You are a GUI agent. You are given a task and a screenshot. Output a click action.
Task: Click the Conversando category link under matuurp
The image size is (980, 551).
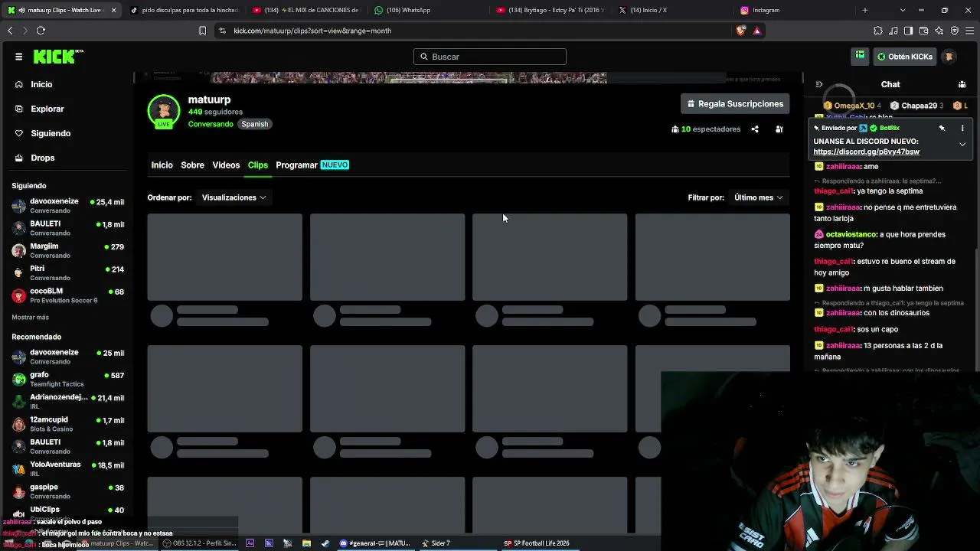pyautogui.click(x=211, y=124)
